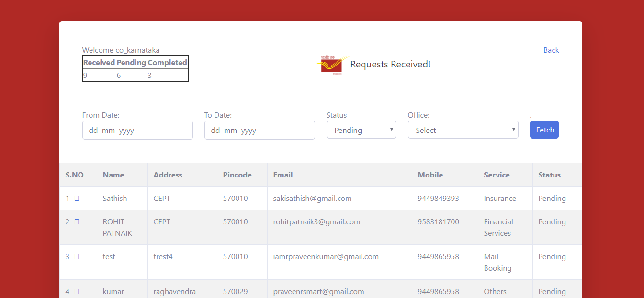This screenshot has width=644, height=298.
Task: Expand the Status dropdown arrow
Action: tap(391, 130)
